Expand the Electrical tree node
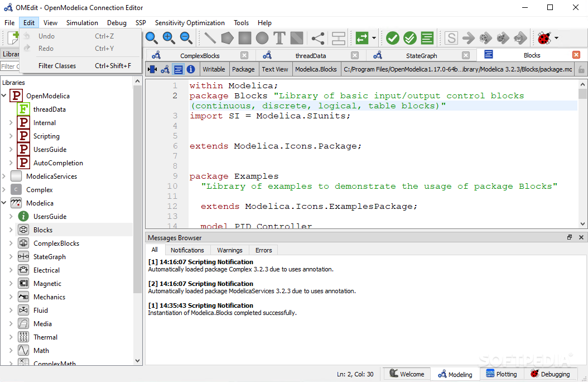 click(x=11, y=270)
